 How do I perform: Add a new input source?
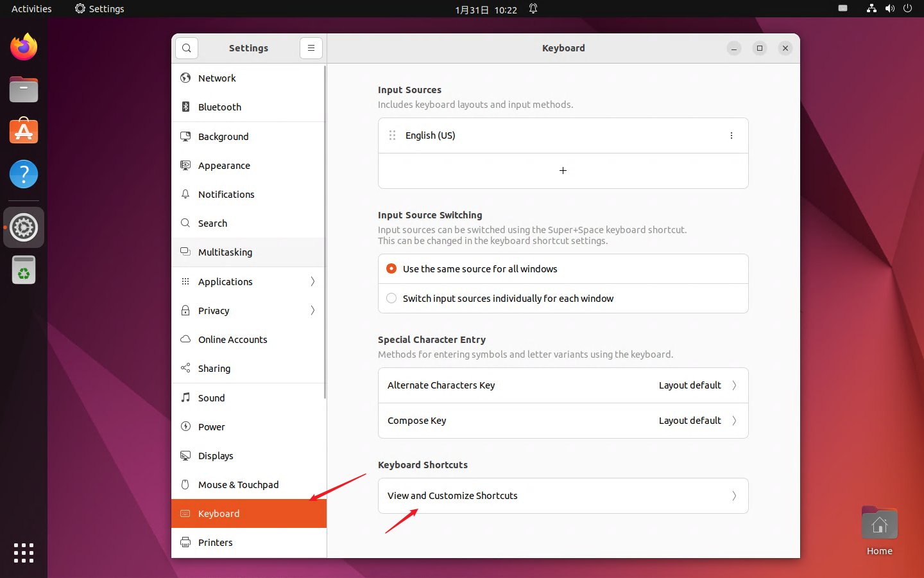click(563, 171)
